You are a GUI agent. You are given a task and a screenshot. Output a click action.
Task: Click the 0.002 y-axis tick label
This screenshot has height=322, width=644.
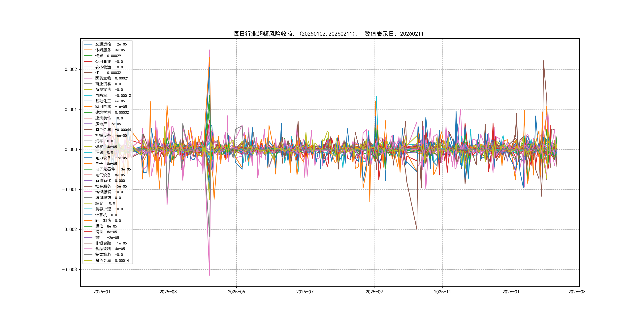[71, 70]
